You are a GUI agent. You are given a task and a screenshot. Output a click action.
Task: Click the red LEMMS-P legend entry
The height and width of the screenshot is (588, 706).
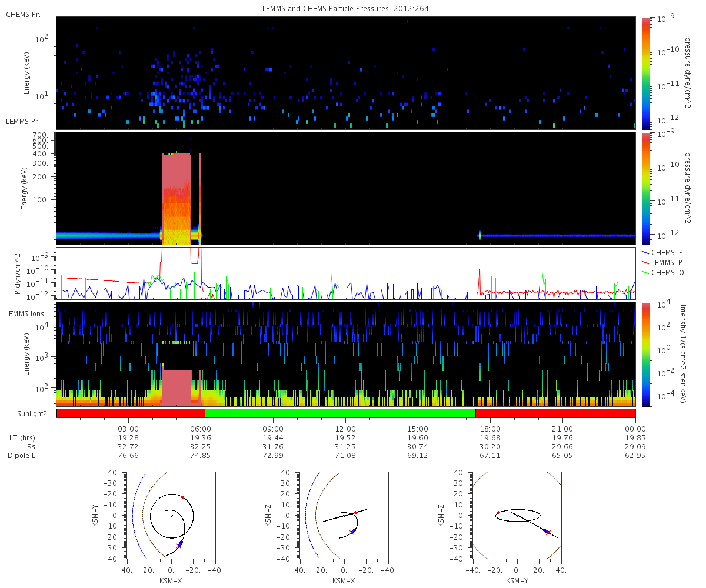point(662,261)
